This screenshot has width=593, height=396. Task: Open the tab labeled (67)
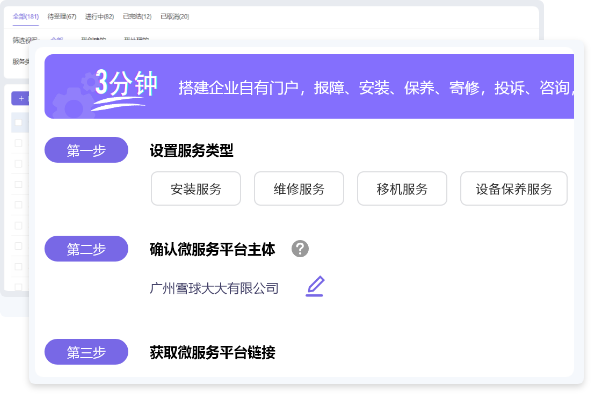pyautogui.click(x=62, y=16)
